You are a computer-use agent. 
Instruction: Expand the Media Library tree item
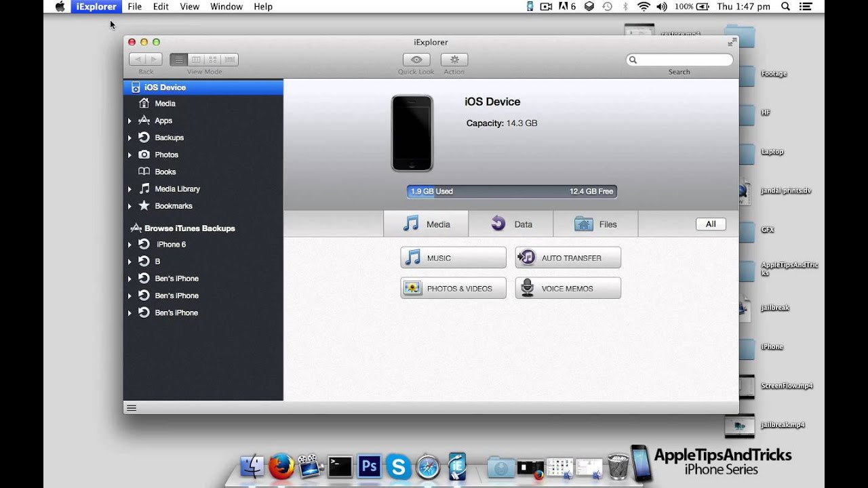click(130, 189)
